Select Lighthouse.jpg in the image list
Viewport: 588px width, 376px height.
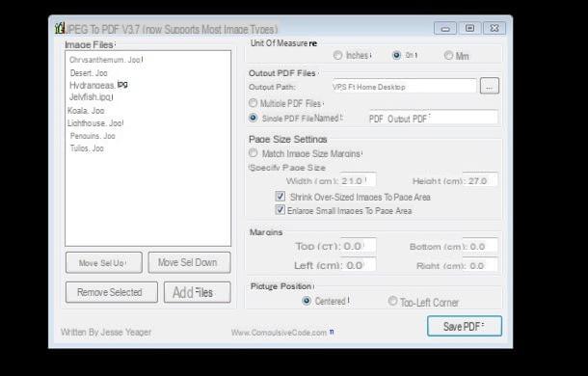coord(95,123)
